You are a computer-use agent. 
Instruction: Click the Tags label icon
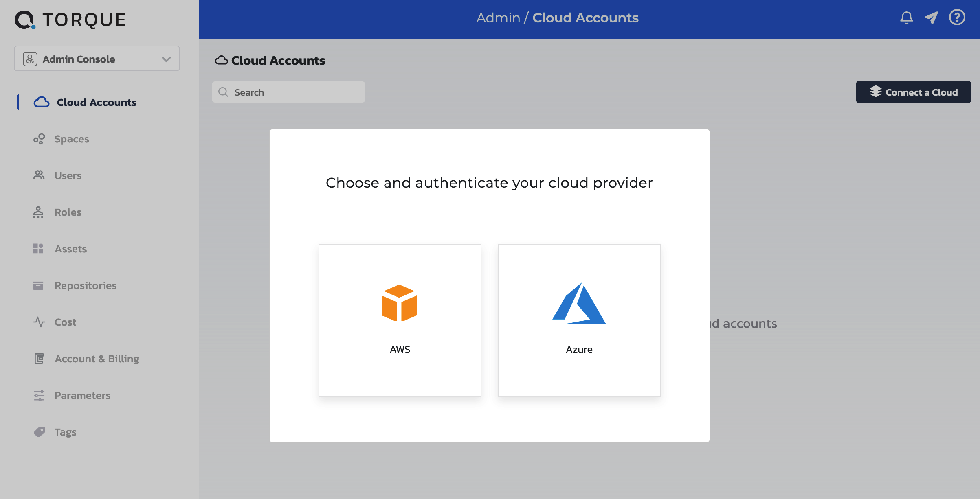coord(39,432)
